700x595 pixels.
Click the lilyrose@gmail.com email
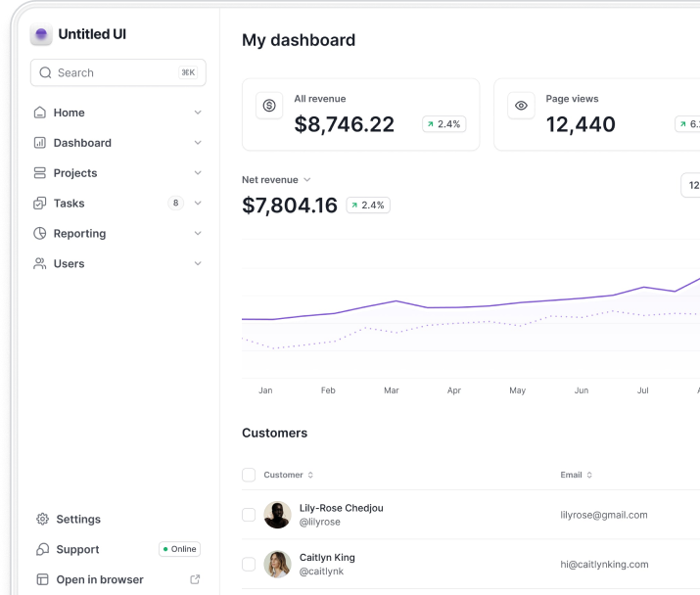pyautogui.click(x=604, y=515)
